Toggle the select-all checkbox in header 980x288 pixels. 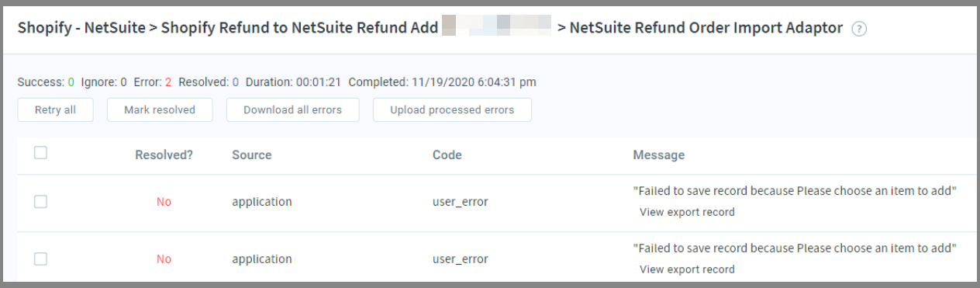(x=41, y=153)
